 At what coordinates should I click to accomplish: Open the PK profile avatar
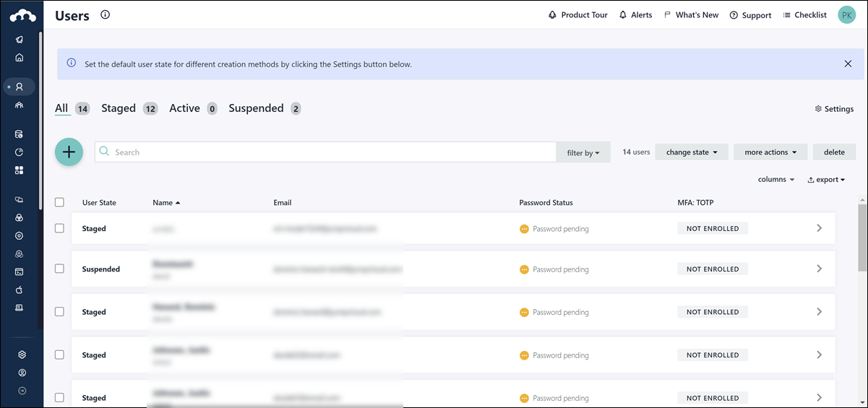coord(846,14)
